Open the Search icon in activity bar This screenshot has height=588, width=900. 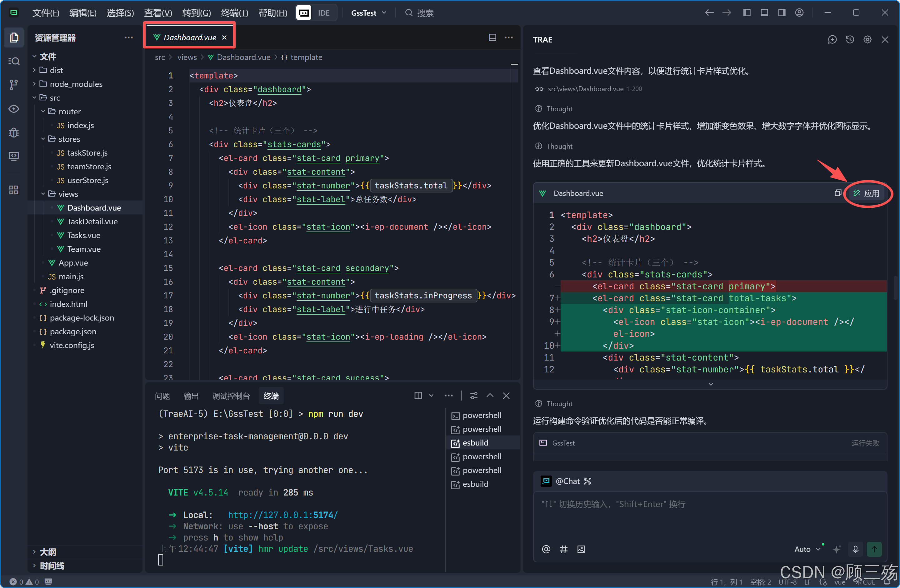point(14,61)
